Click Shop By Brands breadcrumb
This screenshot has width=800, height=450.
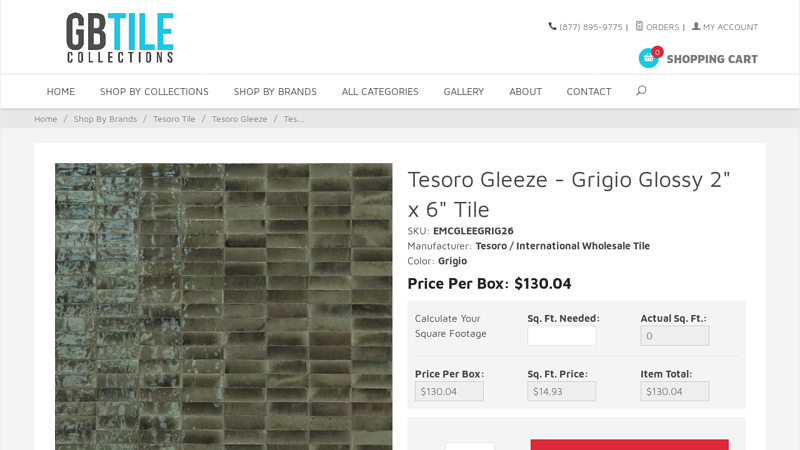pos(105,119)
